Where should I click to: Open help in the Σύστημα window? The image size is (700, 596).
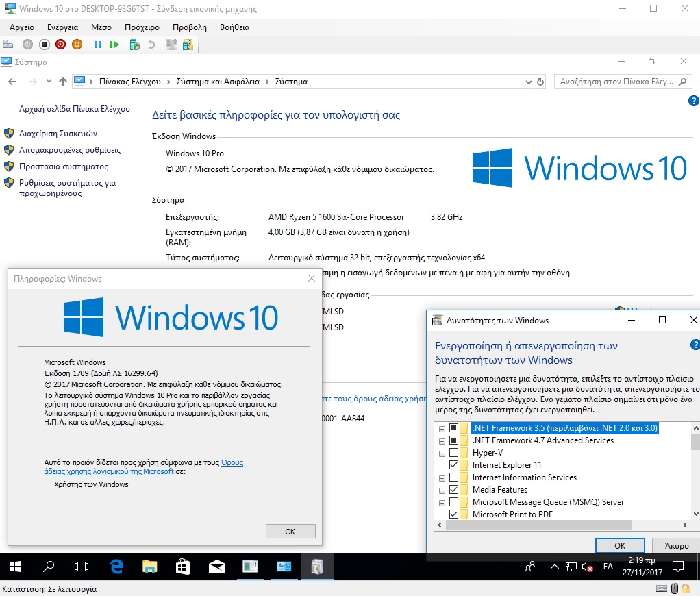pyautogui.click(x=693, y=101)
